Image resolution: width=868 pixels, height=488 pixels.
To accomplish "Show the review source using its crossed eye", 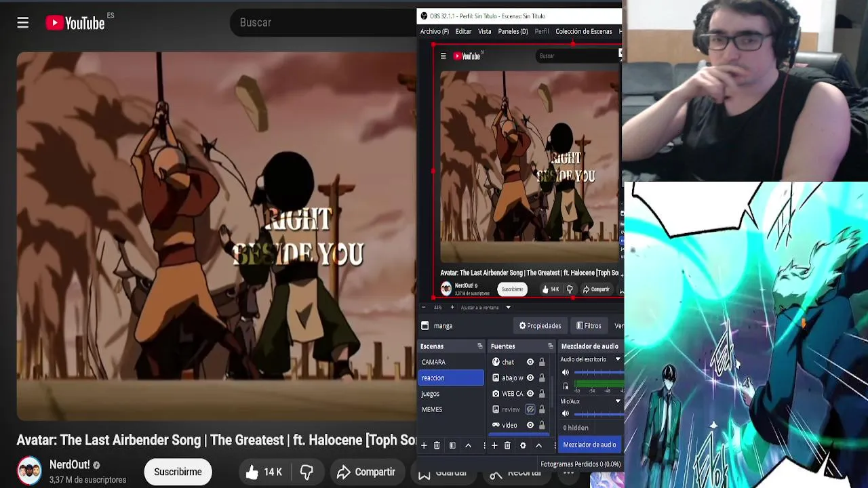I will click(530, 409).
